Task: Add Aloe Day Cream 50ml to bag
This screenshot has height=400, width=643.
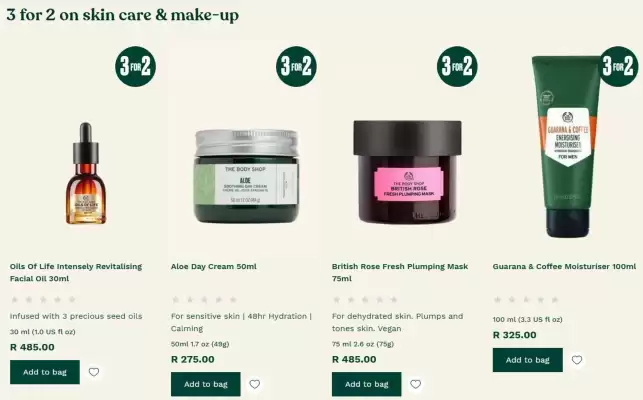Action: pos(206,384)
